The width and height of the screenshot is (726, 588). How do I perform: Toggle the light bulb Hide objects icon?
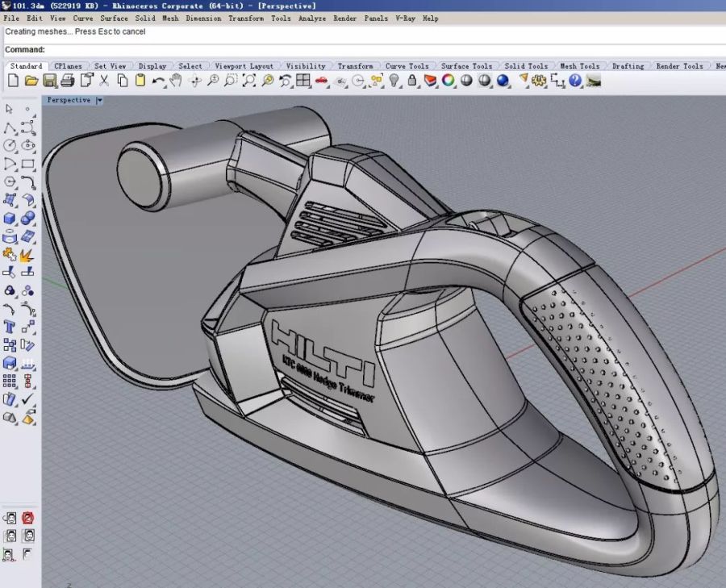click(394, 80)
